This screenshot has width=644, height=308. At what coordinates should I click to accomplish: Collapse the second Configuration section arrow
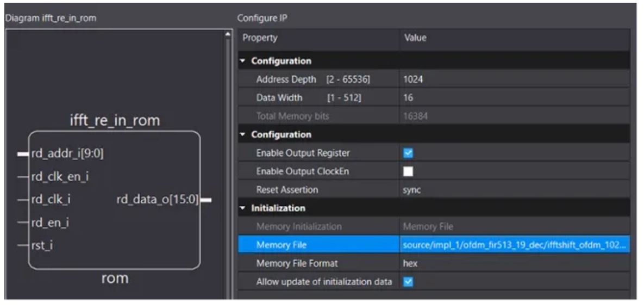[x=243, y=134]
